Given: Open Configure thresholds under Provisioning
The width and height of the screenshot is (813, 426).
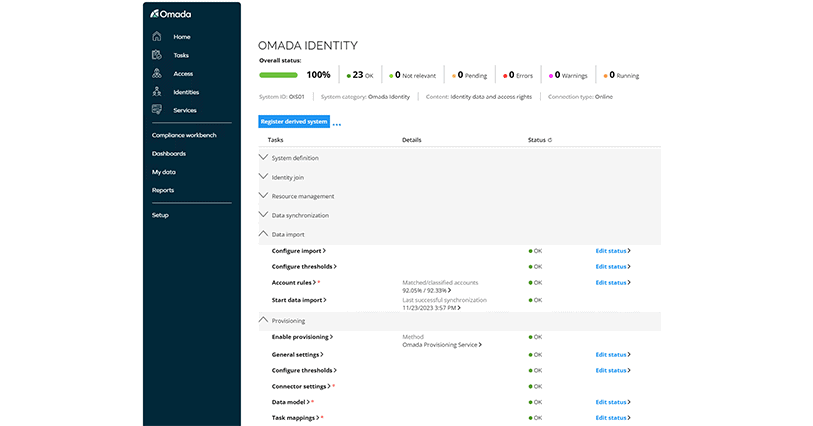Looking at the screenshot, I should [304, 370].
